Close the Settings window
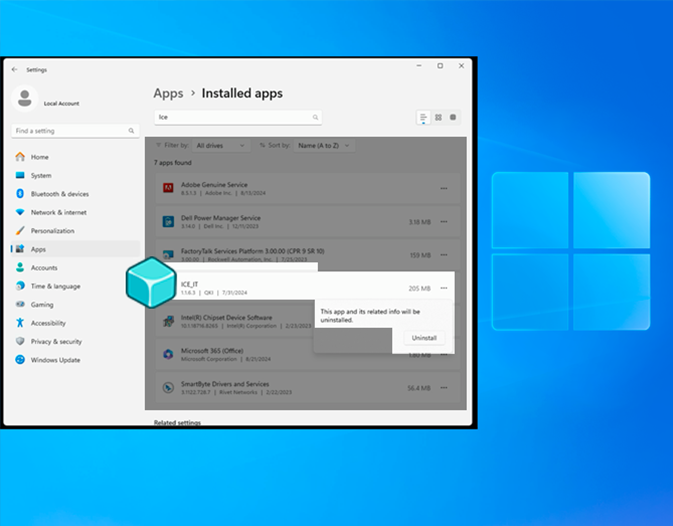This screenshot has width=673, height=526. click(x=461, y=66)
